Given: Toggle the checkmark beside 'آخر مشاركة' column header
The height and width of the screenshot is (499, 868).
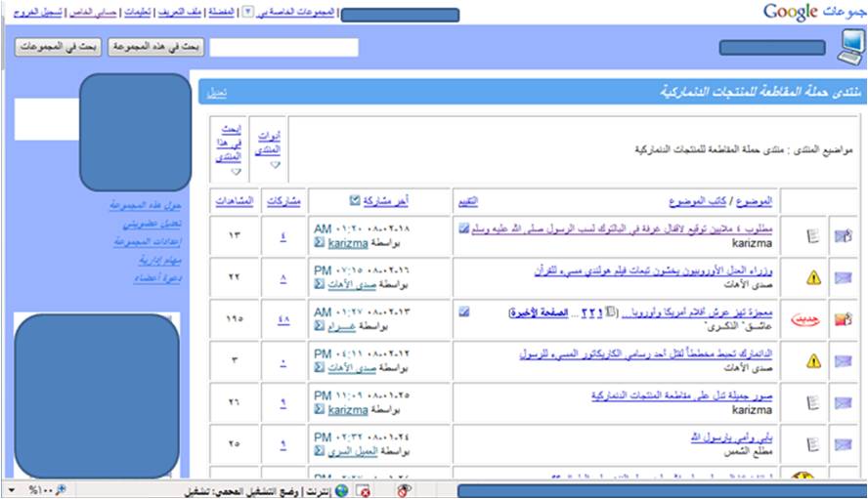Looking at the screenshot, I should coord(355,201).
